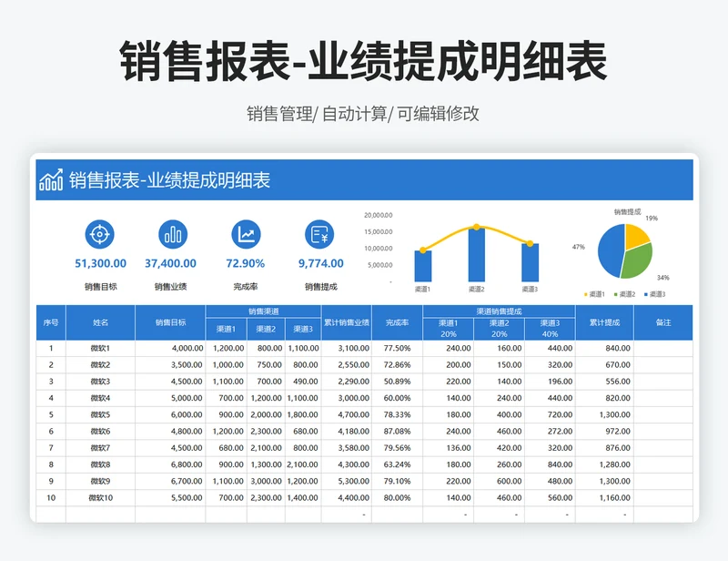
Task: Select the 微软1 name cell
Action: click(x=100, y=348)
